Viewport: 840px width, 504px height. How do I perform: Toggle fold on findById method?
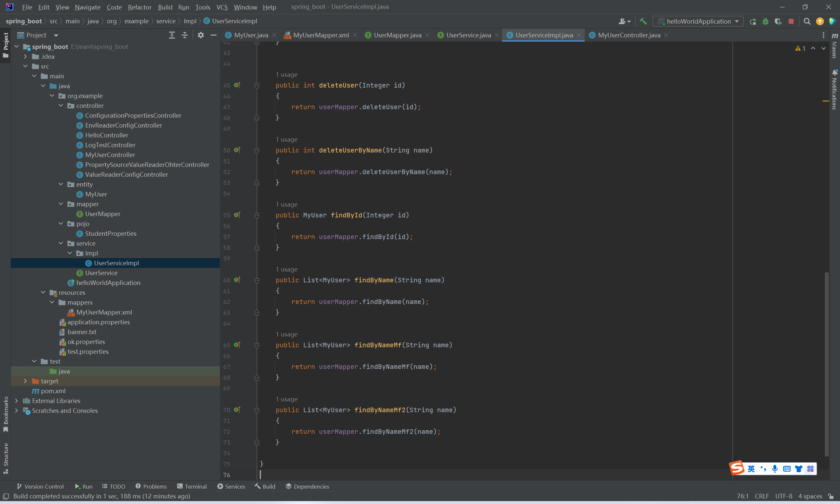pyautogui.click(x=257, y=215)
